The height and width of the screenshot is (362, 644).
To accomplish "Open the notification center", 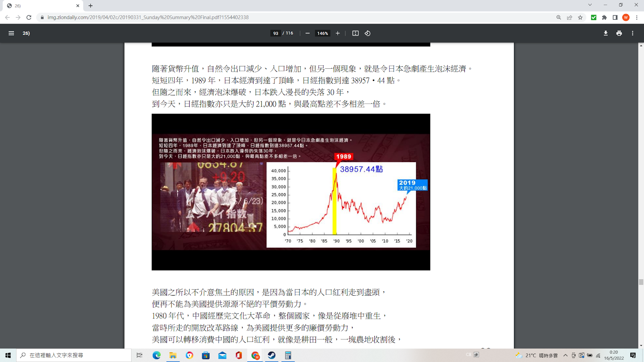I will pos(633,355).
